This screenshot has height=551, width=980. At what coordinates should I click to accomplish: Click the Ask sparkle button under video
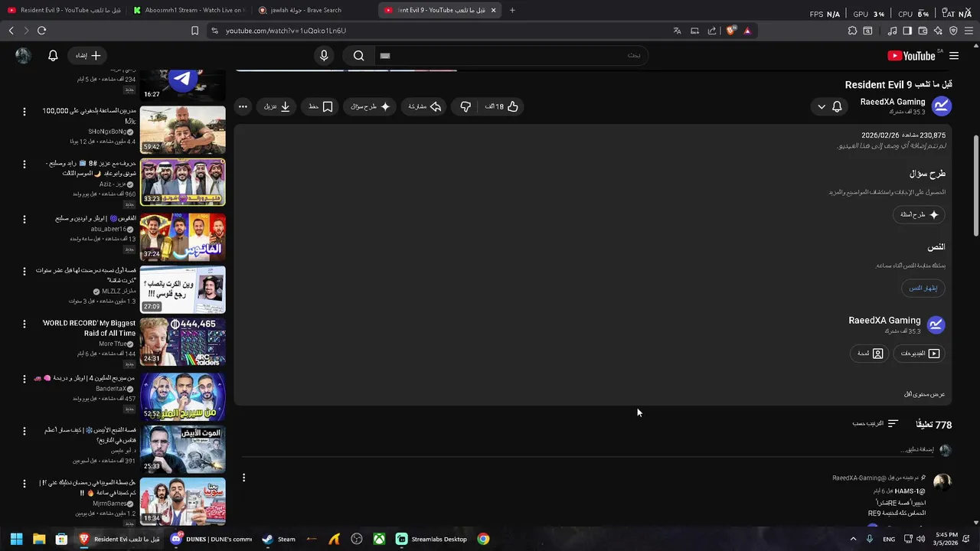click(371, 107)
